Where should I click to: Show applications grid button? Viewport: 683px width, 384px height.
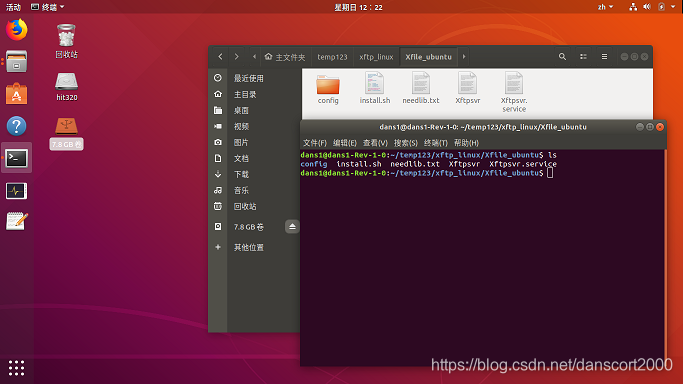click(17, 368)
